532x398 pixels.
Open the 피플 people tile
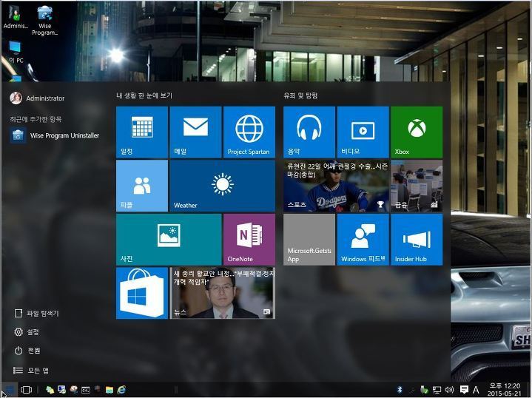(x=142, y=186)
